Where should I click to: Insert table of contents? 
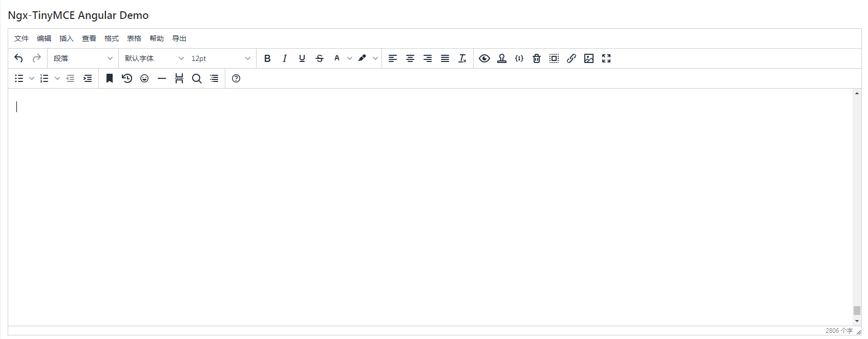point(214,78)
